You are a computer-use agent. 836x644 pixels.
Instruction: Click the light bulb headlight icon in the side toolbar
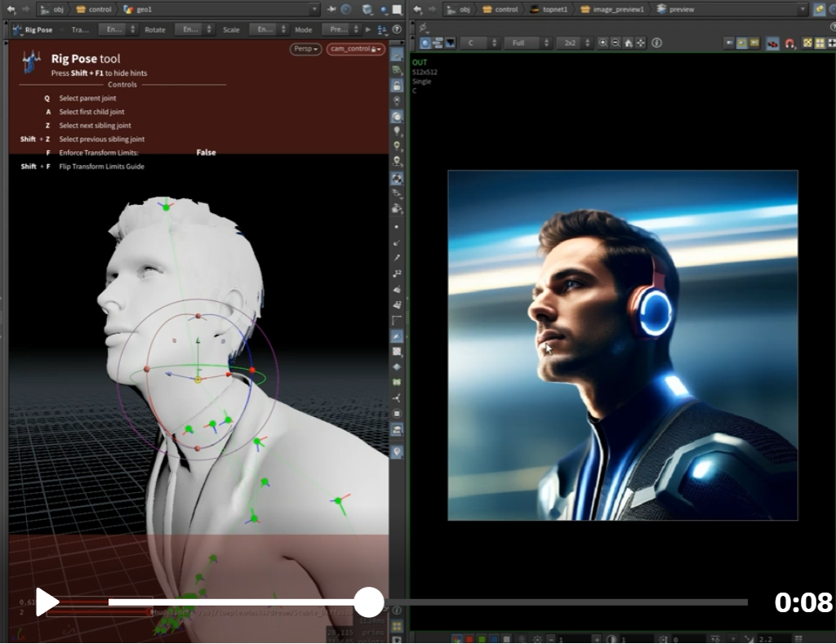point(397,131)
